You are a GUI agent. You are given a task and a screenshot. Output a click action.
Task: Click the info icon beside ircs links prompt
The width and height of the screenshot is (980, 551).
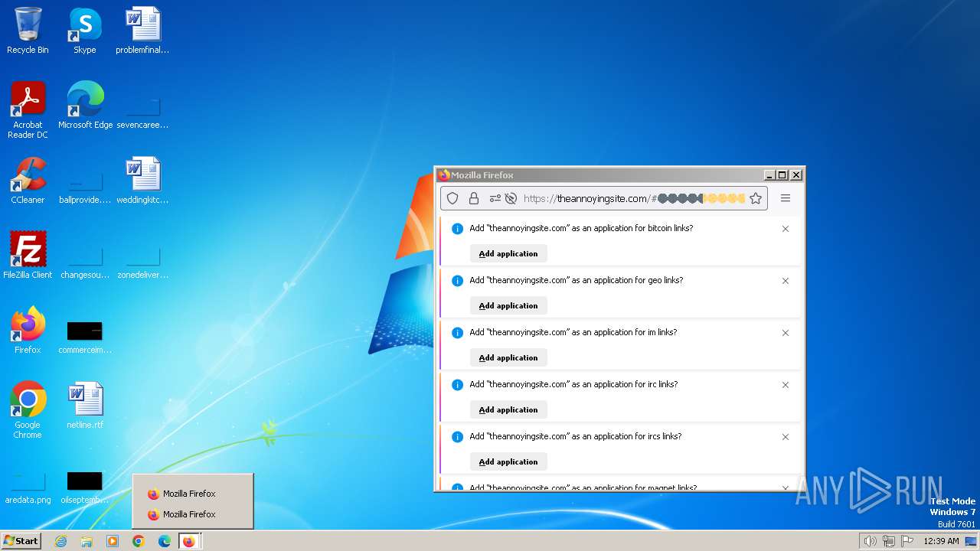pyautogui.click(x=457, y=437)
